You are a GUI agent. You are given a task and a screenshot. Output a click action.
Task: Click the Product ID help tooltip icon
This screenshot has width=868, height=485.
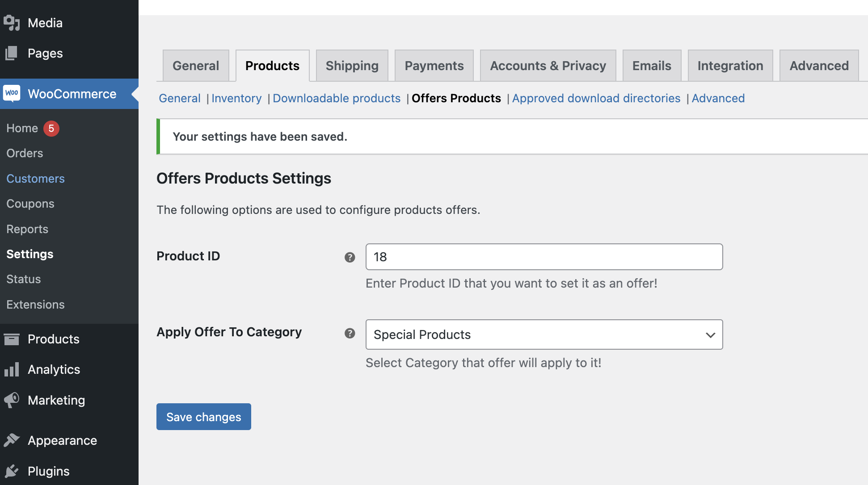[x=350, y=257]
